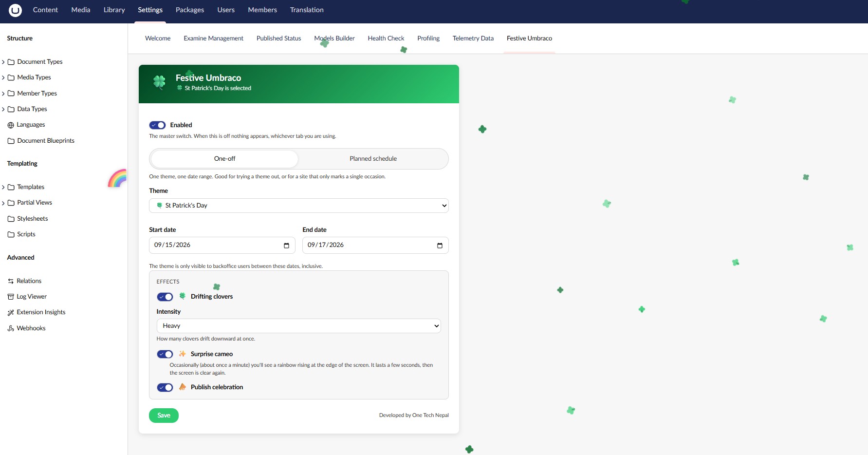Switch to the Models Builder tab
Viewport: 868px width, 455px height.
pos(334,38)
